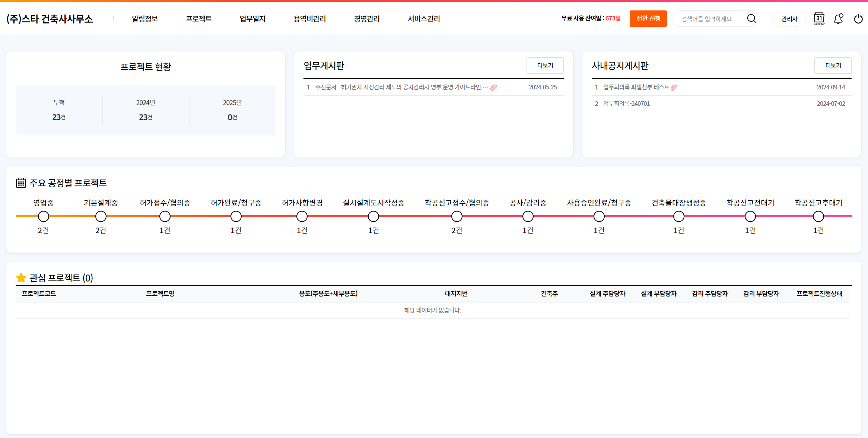The width and height of the screenshot is (868, 438).
Task: Select the 기본설계중 stage marker
Action: [101, 216]
